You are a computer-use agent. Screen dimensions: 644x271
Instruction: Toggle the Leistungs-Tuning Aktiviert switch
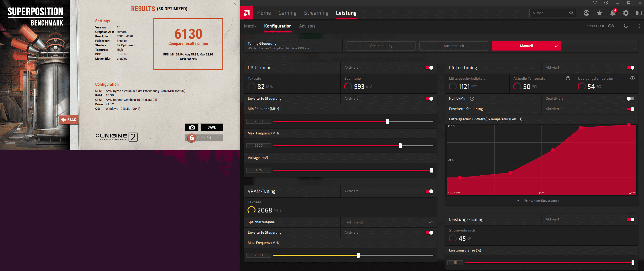630,220
